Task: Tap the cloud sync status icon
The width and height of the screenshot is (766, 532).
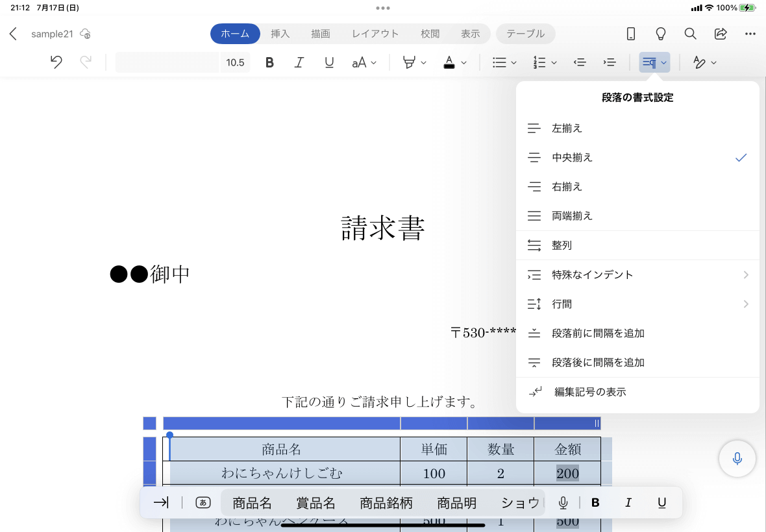Action: tap(85, 34)
